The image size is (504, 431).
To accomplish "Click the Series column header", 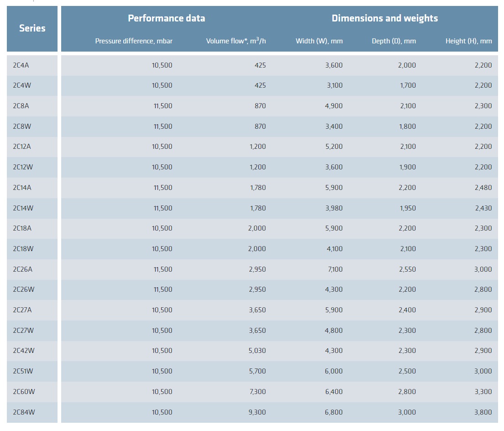I will coord(32,28).
